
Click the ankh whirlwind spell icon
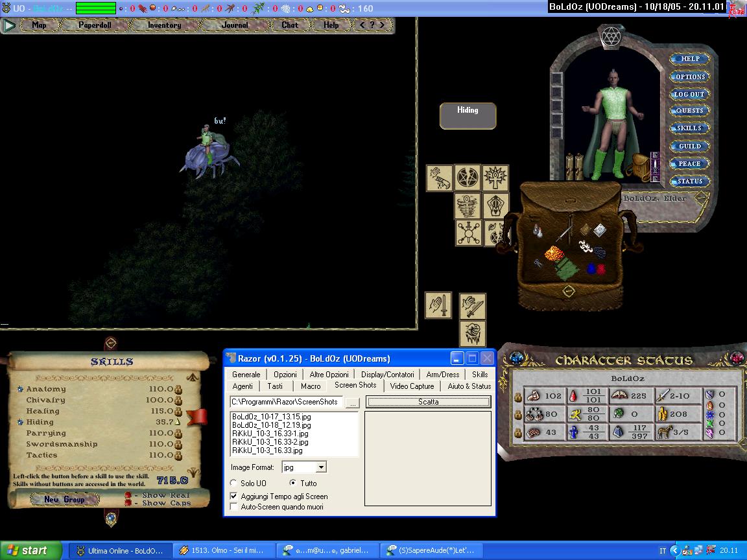click(468, 205)
